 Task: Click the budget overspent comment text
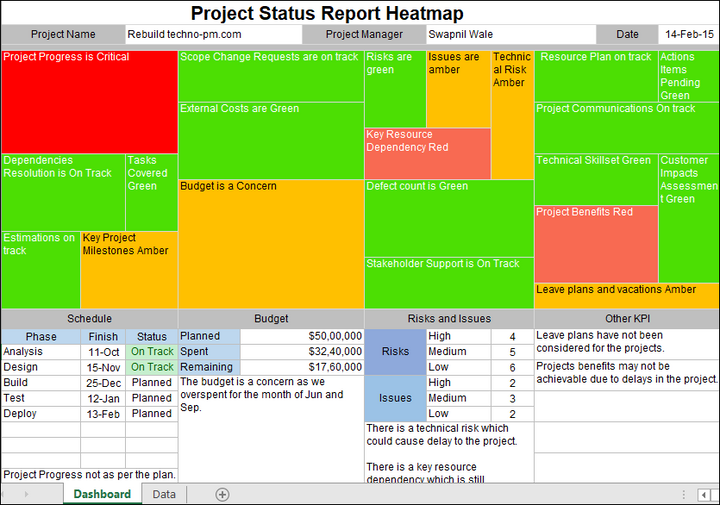point(262,394)
